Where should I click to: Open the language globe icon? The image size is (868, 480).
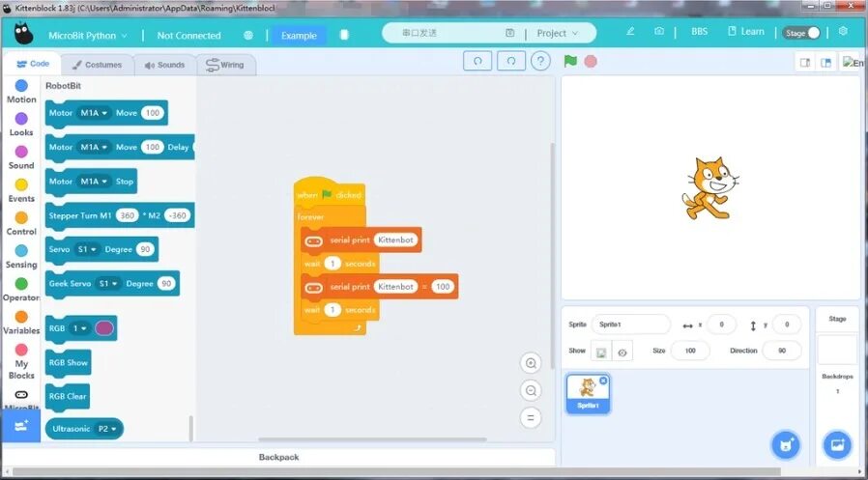point(248,35)
